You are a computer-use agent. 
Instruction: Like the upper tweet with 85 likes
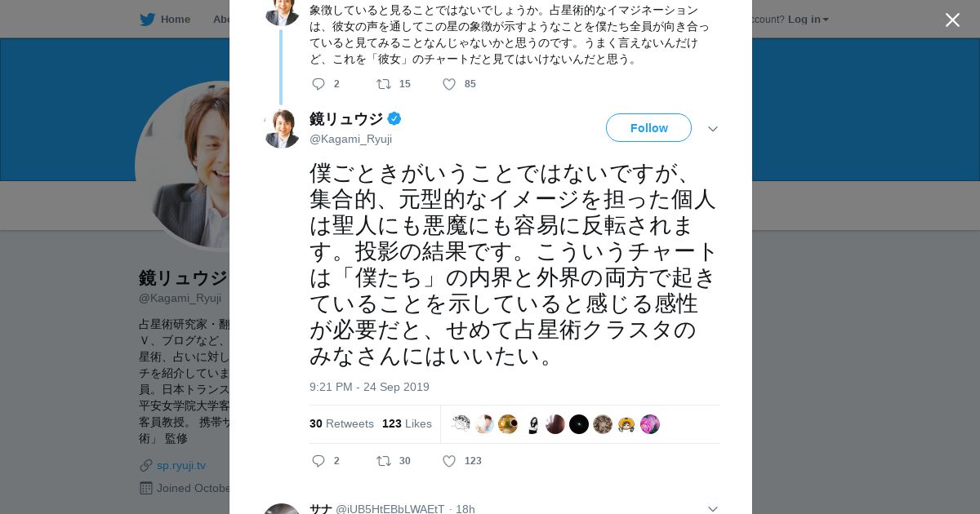pyautogui.click(x=449, y=84)
